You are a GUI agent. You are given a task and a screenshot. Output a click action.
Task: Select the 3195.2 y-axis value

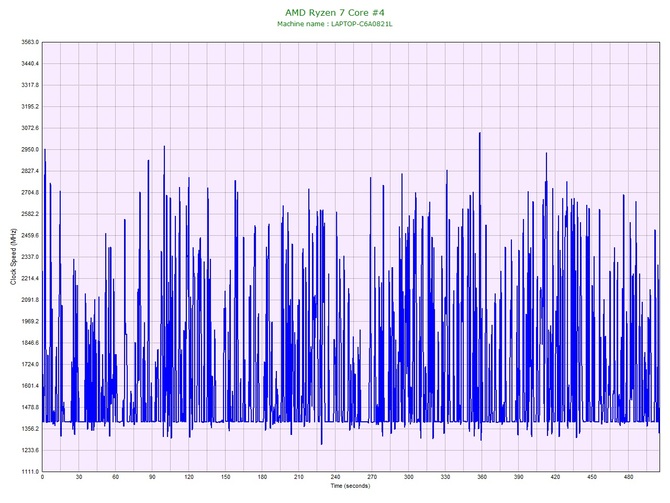(30, 107)
